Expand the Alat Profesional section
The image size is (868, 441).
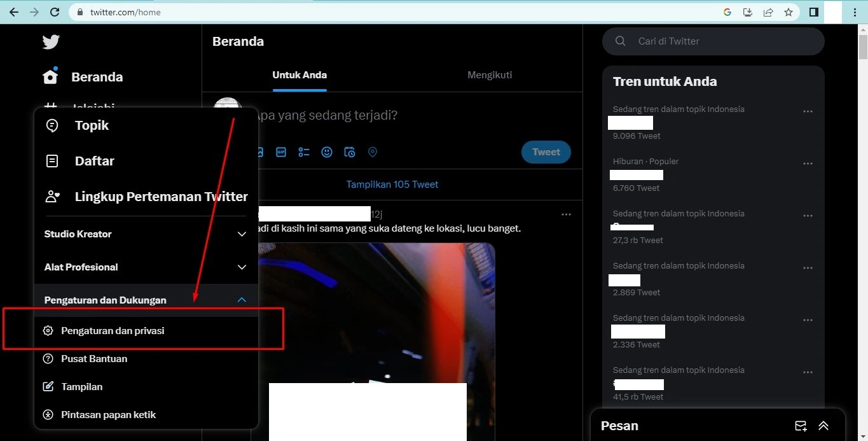[146, 267]
